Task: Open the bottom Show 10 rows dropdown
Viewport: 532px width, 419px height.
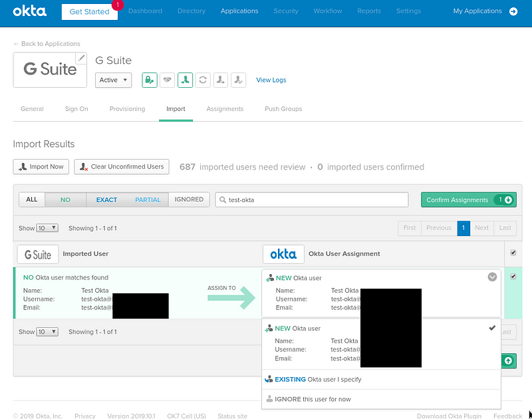Action: click(47, 331)
